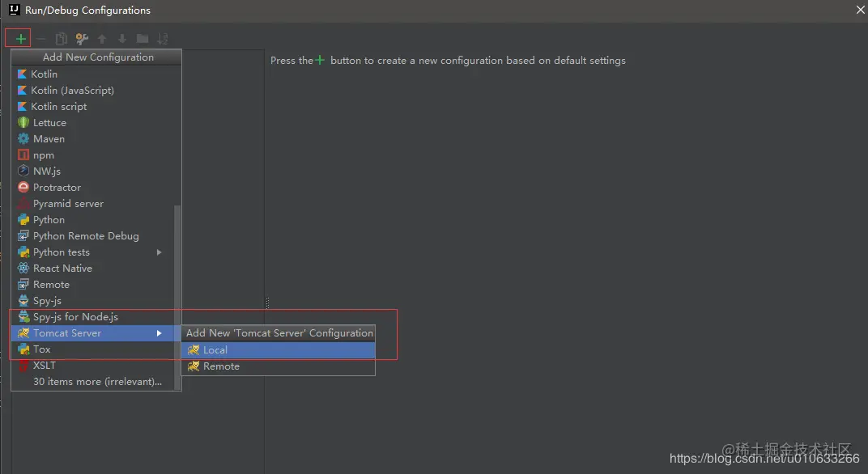The image size is (868, 474).
Task: Select the Remote configuration entry in main list
Action: click(93, 284)
